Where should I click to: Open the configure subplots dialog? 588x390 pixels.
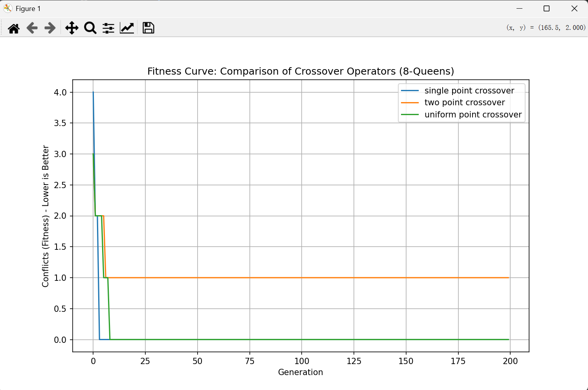tap(108, 28)
